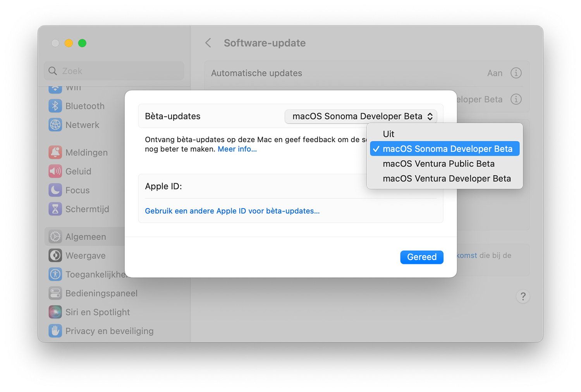Select Algemeen label in sidebar

[86, 237]
